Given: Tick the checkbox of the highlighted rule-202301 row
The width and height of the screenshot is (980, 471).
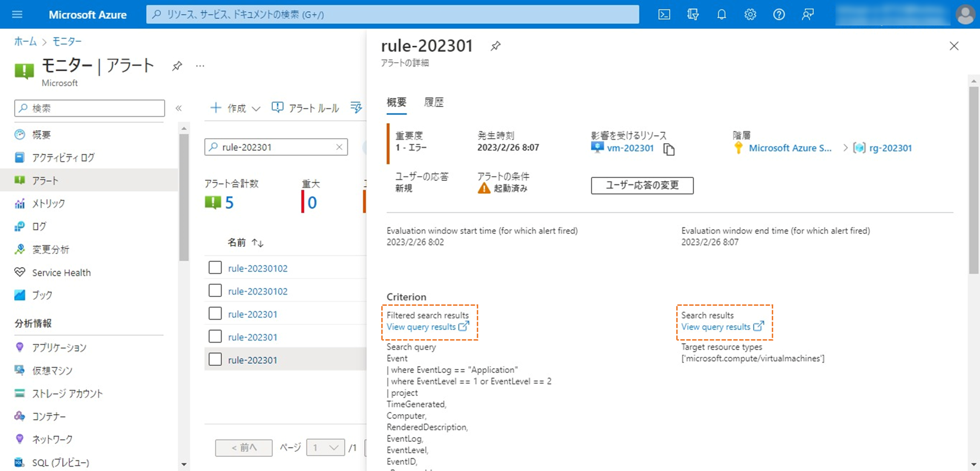Looking at the screenshot, I should point(215,359).
